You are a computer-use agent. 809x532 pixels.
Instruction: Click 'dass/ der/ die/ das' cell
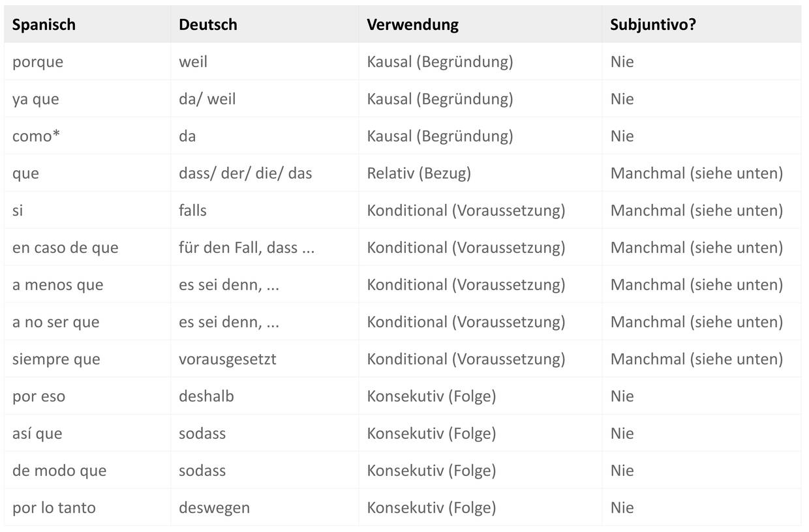click(x=245, y=173)
